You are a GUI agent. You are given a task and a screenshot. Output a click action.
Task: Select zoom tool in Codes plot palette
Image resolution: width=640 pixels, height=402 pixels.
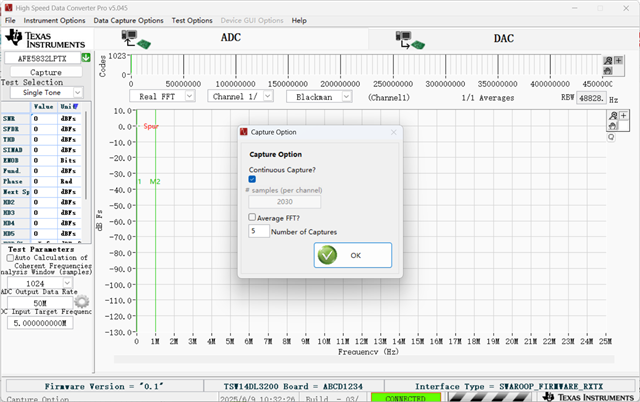pyautogui.click(x=608, y=61)
